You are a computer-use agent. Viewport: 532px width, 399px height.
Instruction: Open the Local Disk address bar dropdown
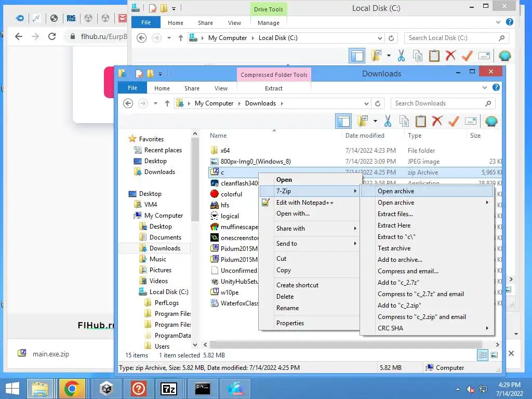click(x=380, y=38)
